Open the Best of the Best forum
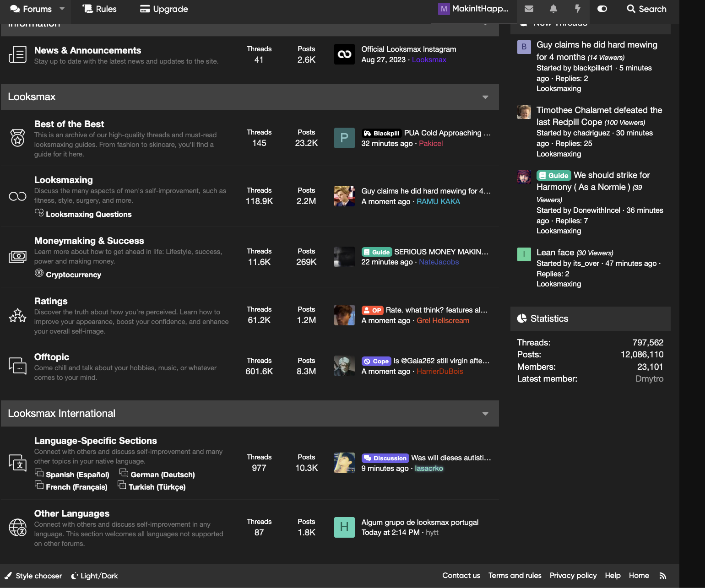The image size is (705, 588). (x=69, y=124)
